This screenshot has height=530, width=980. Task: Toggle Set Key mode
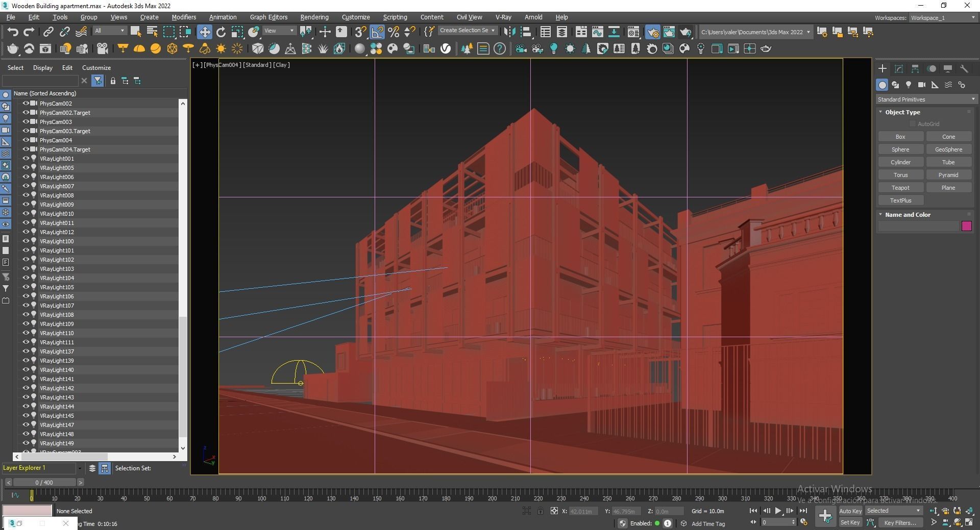click(x=850, y=522)
